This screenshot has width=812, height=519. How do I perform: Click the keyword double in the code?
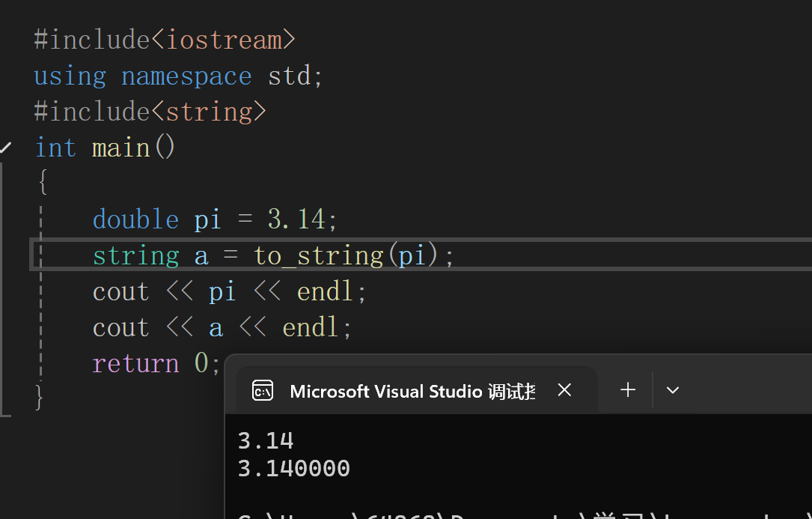pos(135,219)
